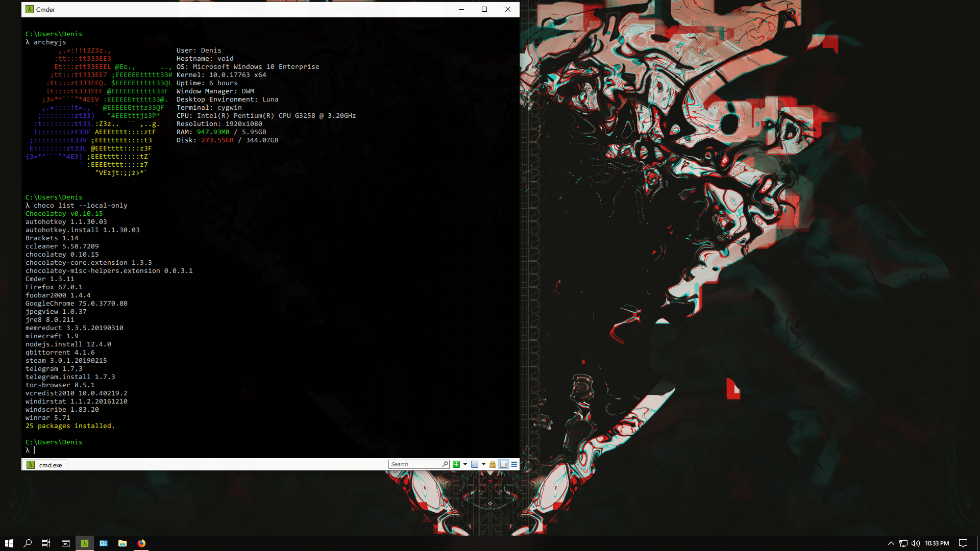
Task: Click the RAM usage value '947.93MB'
Action: pos(213,132)
